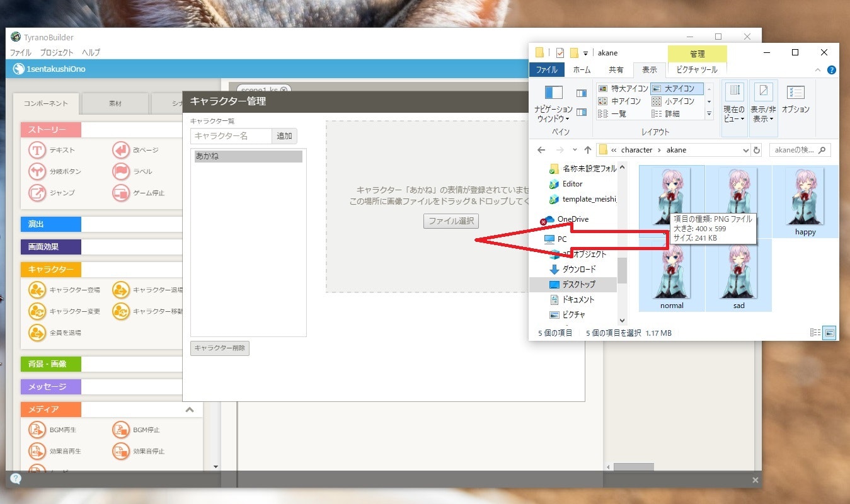Select the ジャンプ jump component
The width and height of the screenshot is (850, 504).
coord(52,193)
